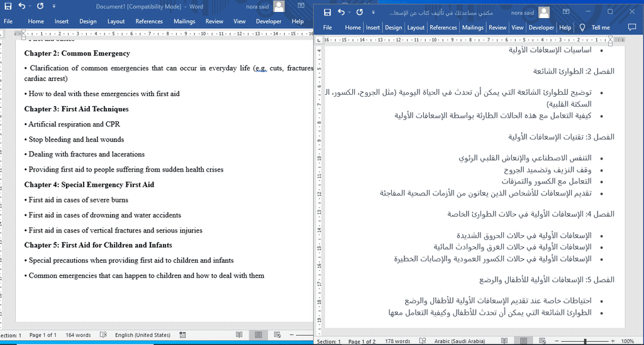Switch right window to Print Layout view
Screen dimensions: 644x345
[523, 341]
